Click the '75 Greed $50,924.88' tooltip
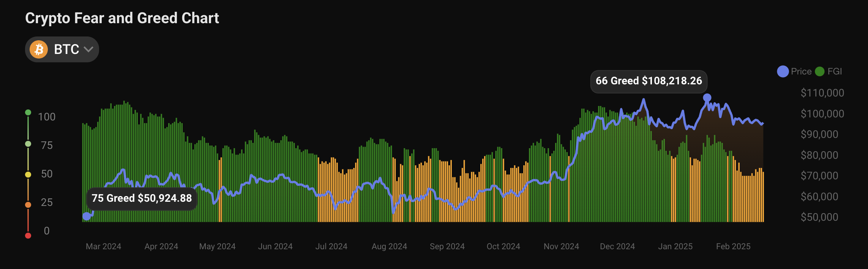This screenshot has height=269, width=868. point(142,198)
